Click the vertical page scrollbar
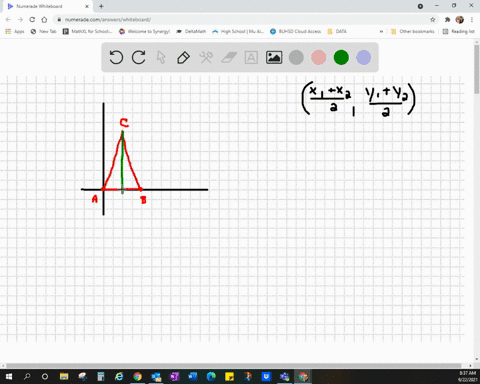 pyautogui.click(x=477, y=68)
